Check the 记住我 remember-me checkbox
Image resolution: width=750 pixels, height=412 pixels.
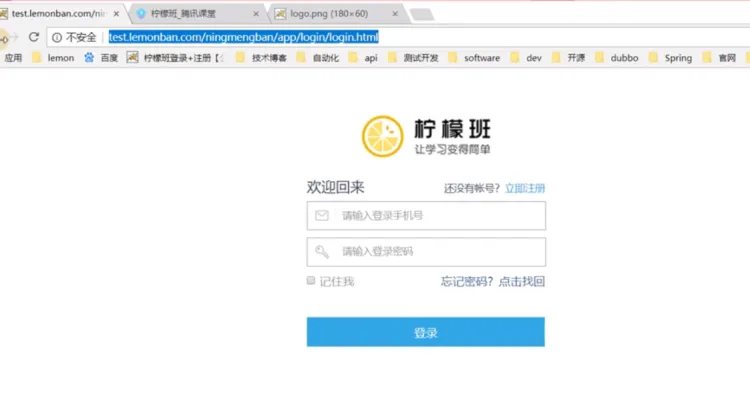click(311, 280)
